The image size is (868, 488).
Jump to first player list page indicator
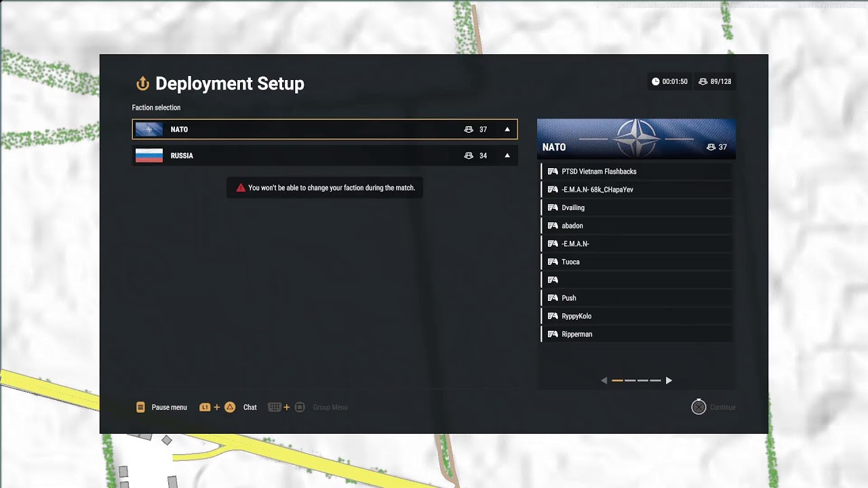point(617,381)
